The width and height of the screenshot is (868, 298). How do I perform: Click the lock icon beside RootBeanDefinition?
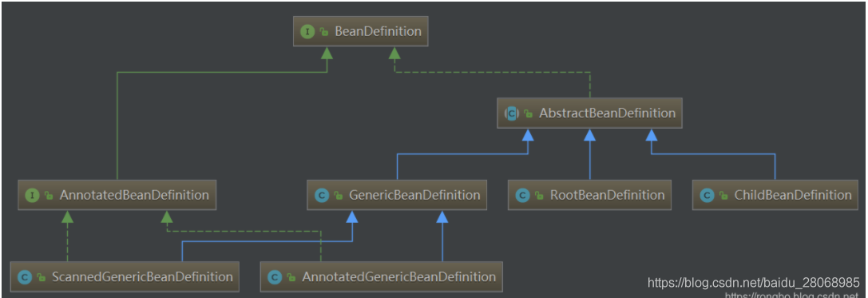coord(539,196)
